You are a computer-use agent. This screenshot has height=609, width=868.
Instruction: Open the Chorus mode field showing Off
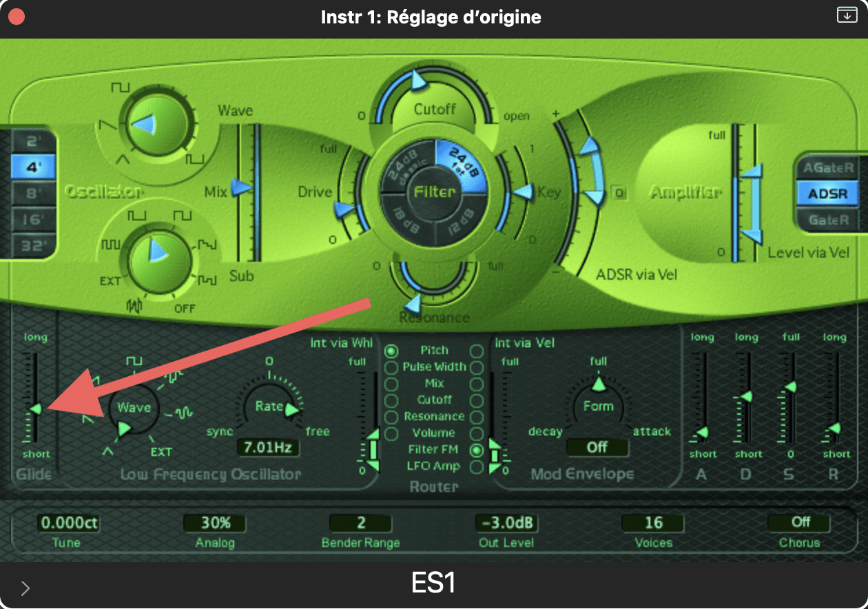click(x=799, y=523)
